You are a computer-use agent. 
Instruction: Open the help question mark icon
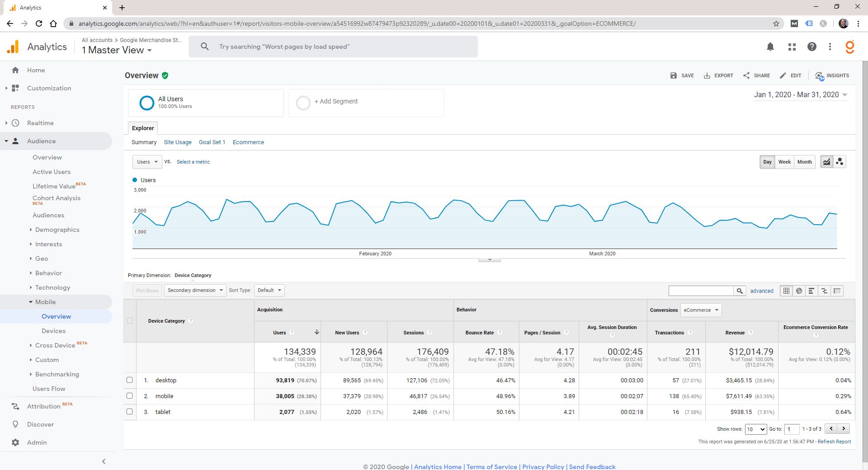[812, 47]
